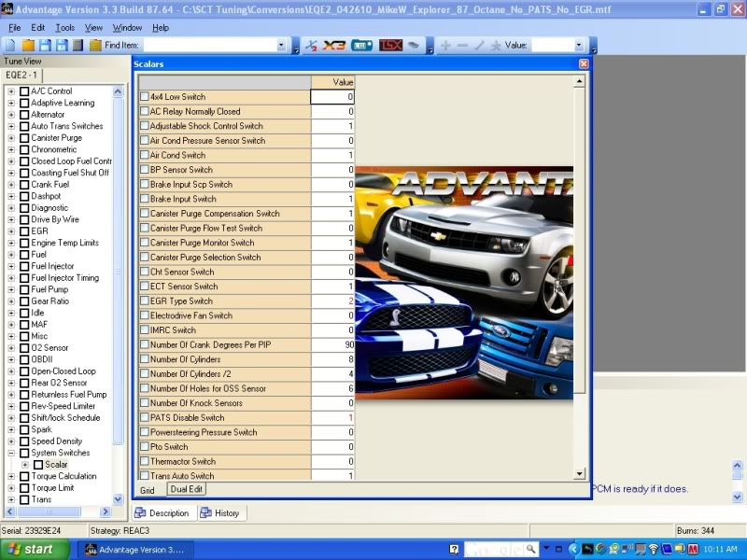Click the red McAfee tray icon
Screen dimensions: 747x560
click(693, 550)
